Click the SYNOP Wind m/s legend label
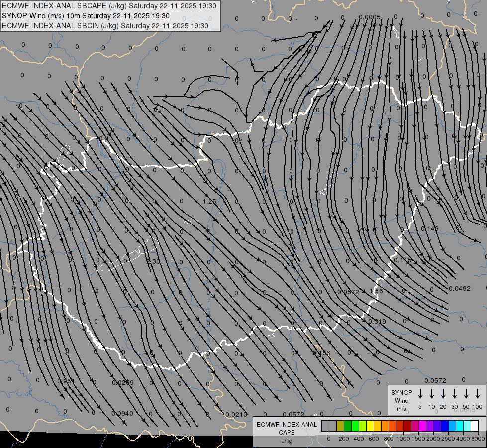This screenshot has width=487, height=448. pos(402,400)
